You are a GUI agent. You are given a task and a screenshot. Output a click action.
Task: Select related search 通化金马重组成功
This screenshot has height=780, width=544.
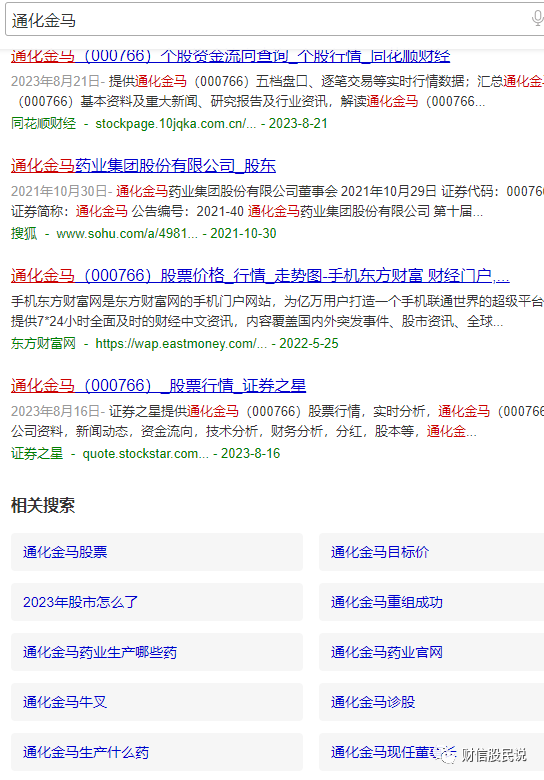coord(431,602)
